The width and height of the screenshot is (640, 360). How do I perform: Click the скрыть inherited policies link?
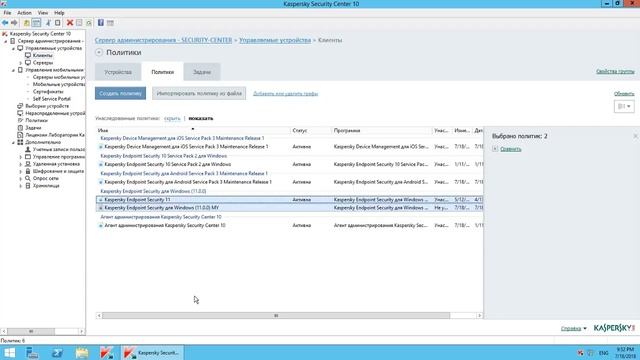pyautogui.click(x=172, y=118)
